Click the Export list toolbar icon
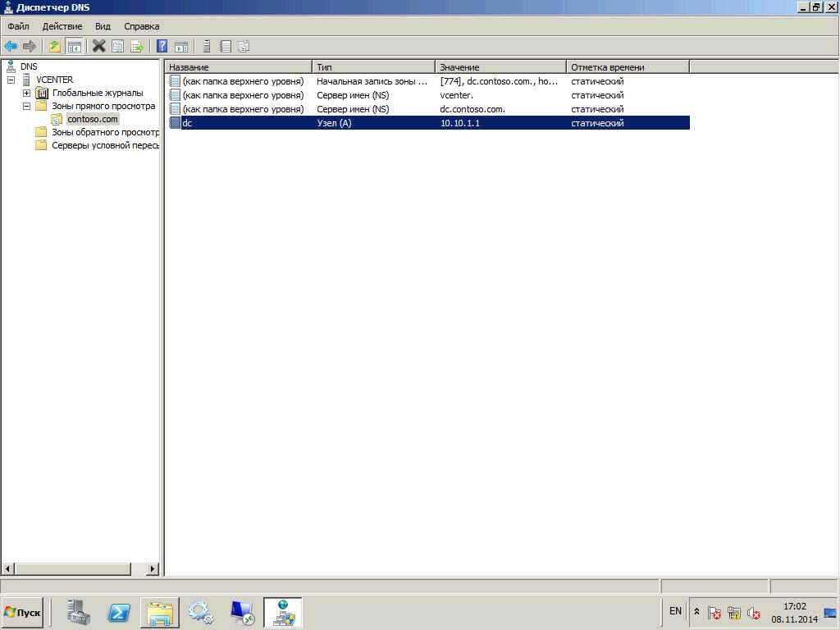Image resolution: width=840 pixels, height=630 pixels. click(x=137, y=47)
